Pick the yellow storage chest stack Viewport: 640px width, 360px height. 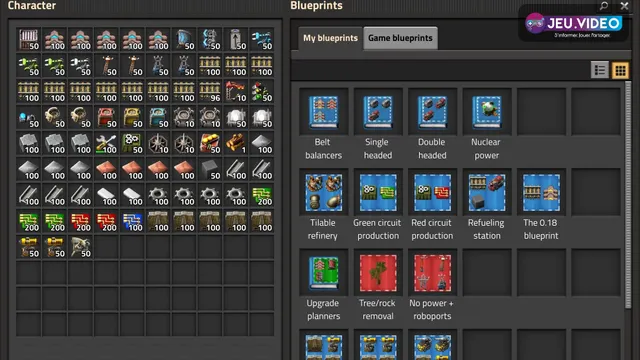(132, 118)
